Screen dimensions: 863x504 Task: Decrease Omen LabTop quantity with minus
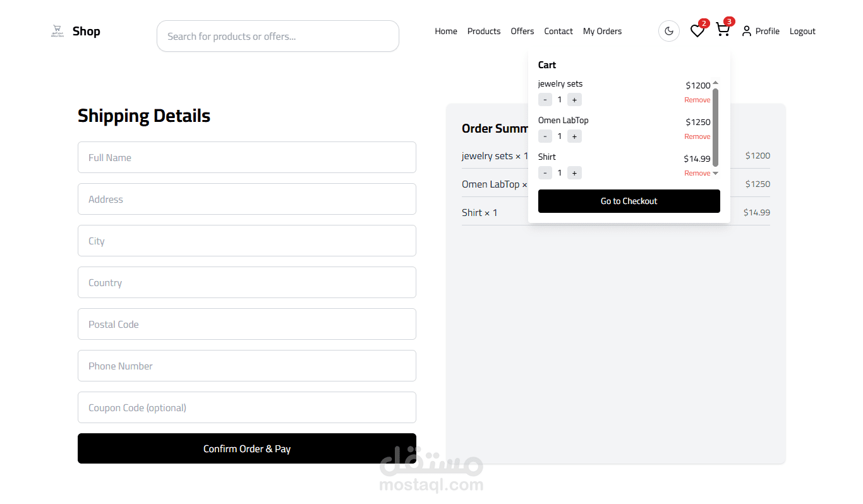545,136
